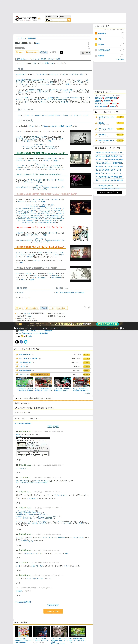Click 結果発表はこちら award banner button
Viewport: 138px width, 644px height.
pyautogui.click(x=107, y=324)
